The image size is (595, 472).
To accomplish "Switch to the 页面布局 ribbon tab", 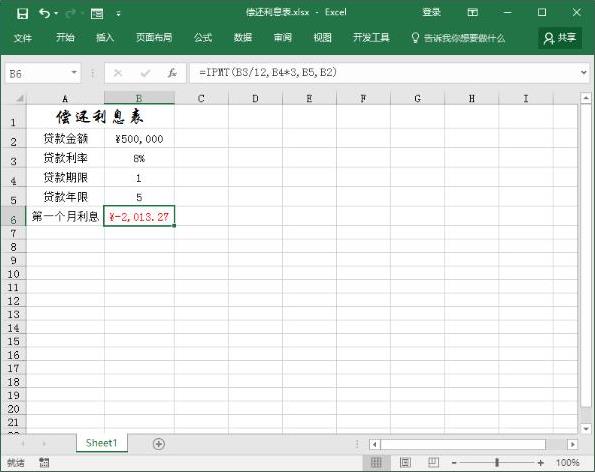I will (154, 38).
